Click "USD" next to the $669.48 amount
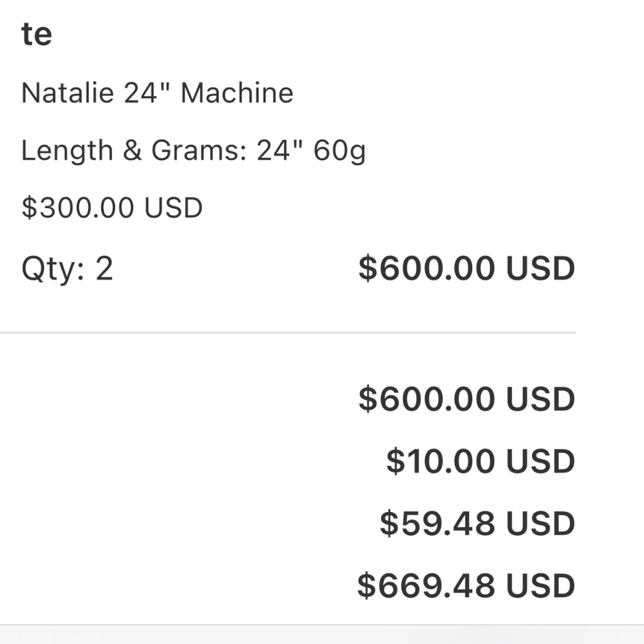This screenshot has width=644, height=644. pyautogui.click(x=540, y=585)
